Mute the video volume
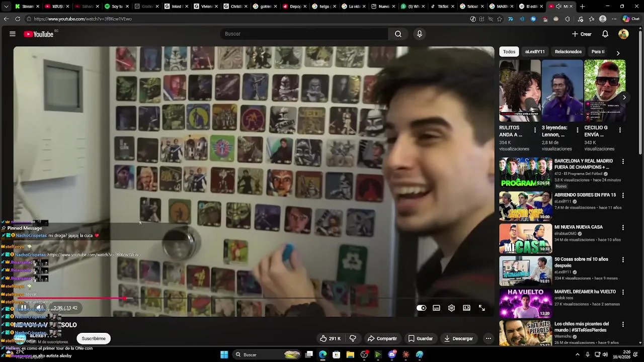The width and height of the screenshot is (644, 362). pyautogui.click(x=40, y=308)
